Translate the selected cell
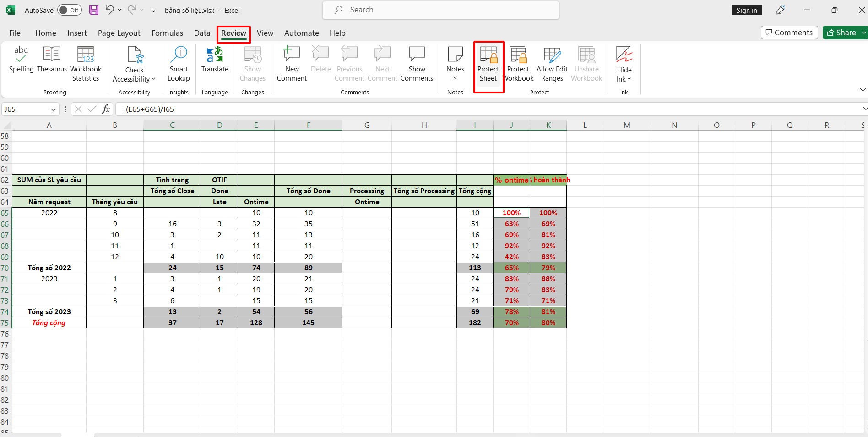The height and width of the screenshot is (437, 868). tap(214, 63)
